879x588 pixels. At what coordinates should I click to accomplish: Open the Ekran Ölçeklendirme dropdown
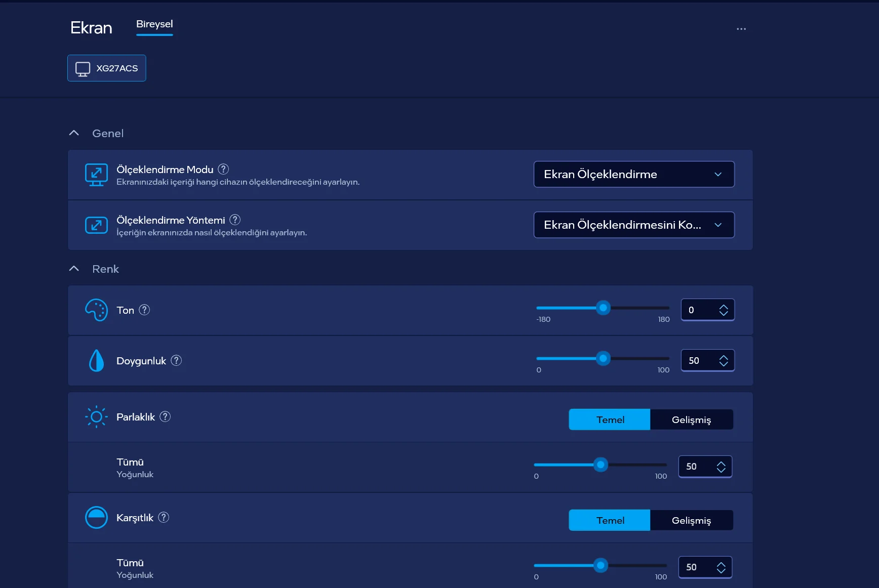(634, 174)
